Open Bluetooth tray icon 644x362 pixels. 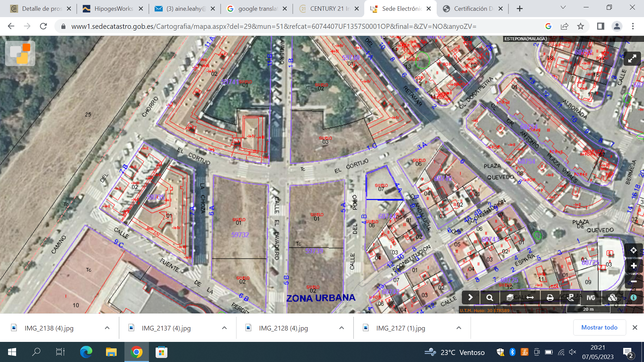click(512, 352)
